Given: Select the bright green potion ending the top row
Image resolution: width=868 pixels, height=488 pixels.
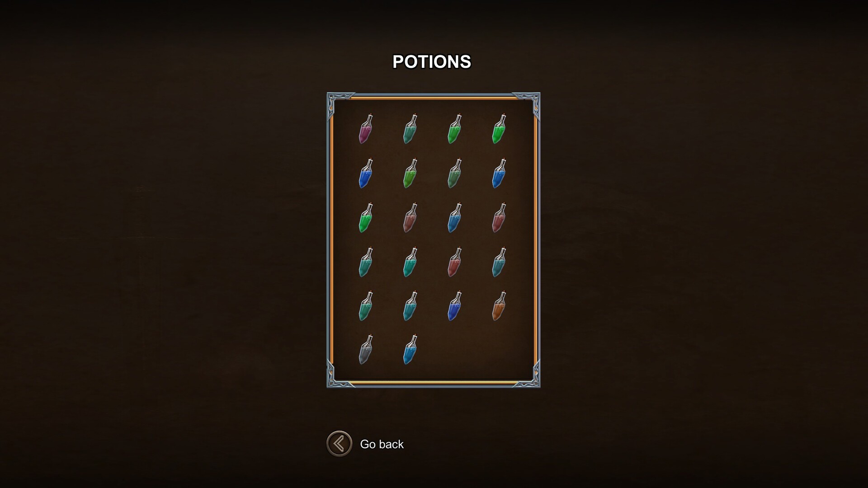Looking at the screenshot, I should point(499,129).
